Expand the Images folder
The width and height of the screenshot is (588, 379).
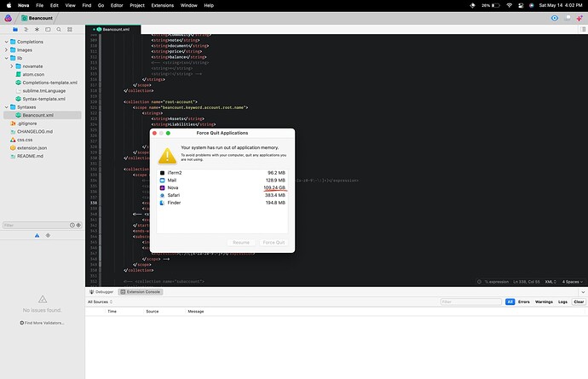[x=6, y=50]
